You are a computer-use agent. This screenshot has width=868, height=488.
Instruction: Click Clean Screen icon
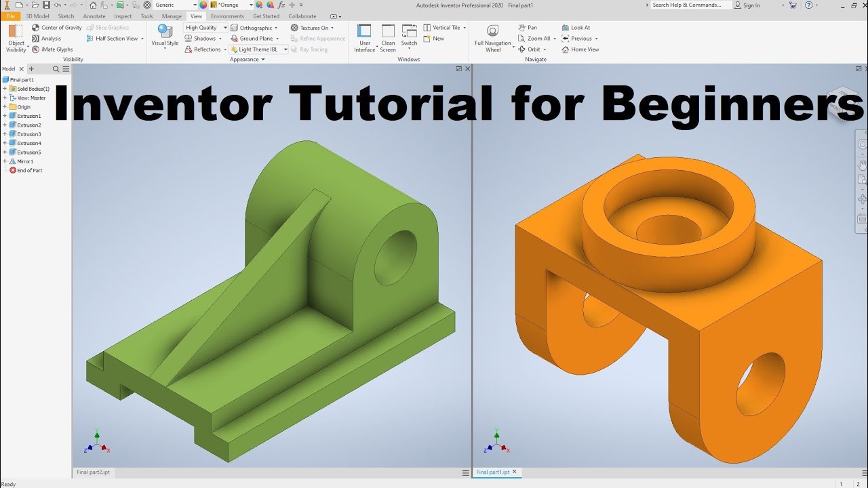(x=388, y=31)
